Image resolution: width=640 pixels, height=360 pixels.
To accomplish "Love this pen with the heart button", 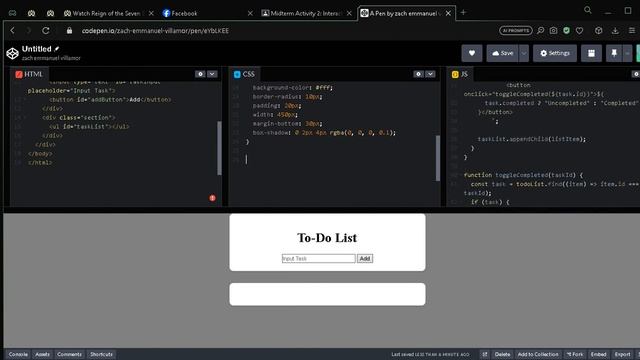I will 472,53.
